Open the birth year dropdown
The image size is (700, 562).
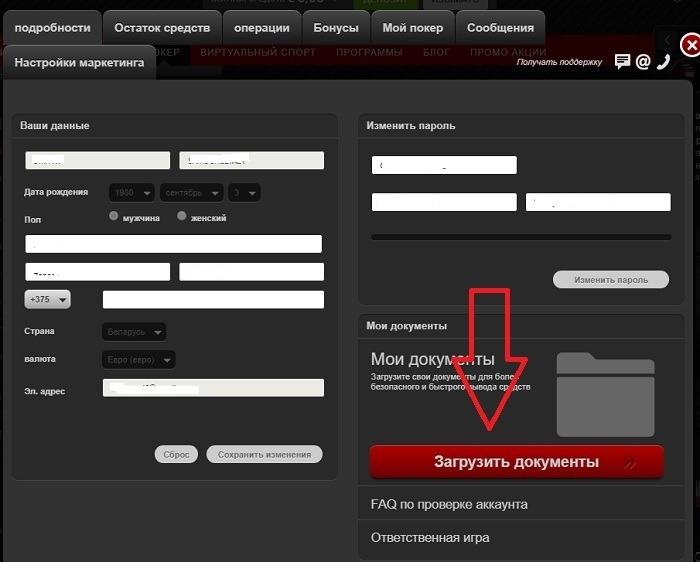(x=132, y=193)
